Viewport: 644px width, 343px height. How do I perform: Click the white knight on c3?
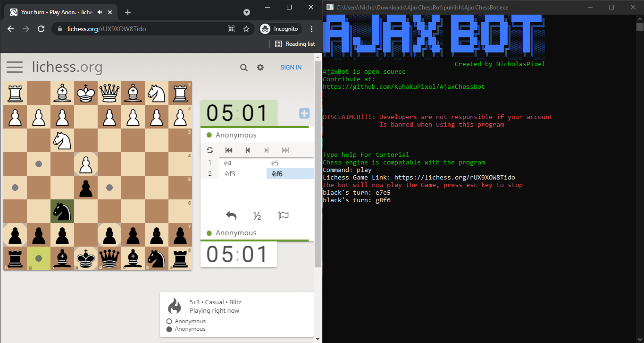62,140
